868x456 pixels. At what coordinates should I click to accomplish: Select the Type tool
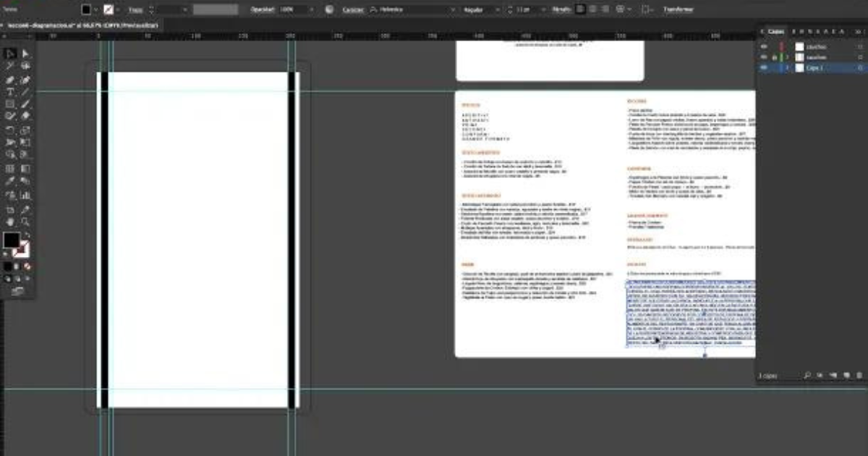pyautogui.click(x=10, y=92)
